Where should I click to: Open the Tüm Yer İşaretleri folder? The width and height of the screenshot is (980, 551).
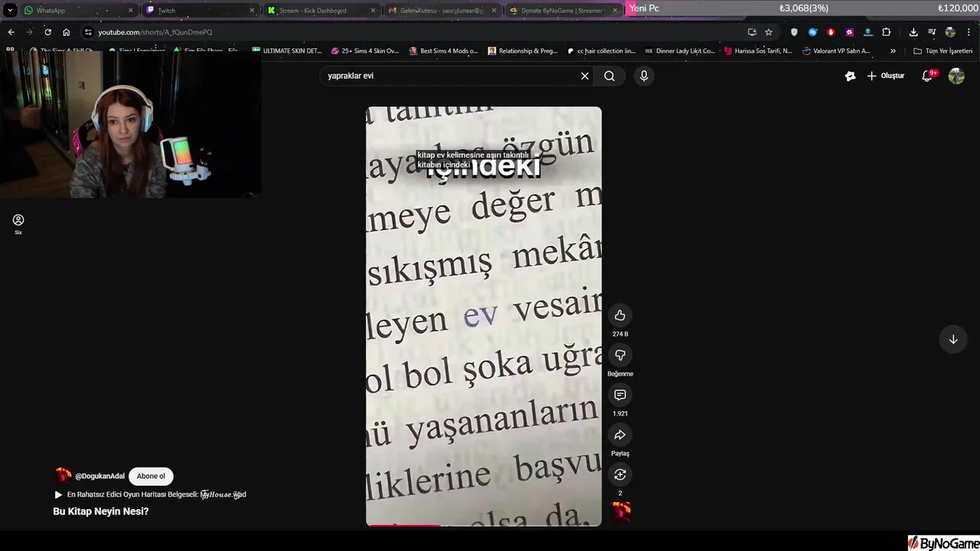tap(943, 51)
